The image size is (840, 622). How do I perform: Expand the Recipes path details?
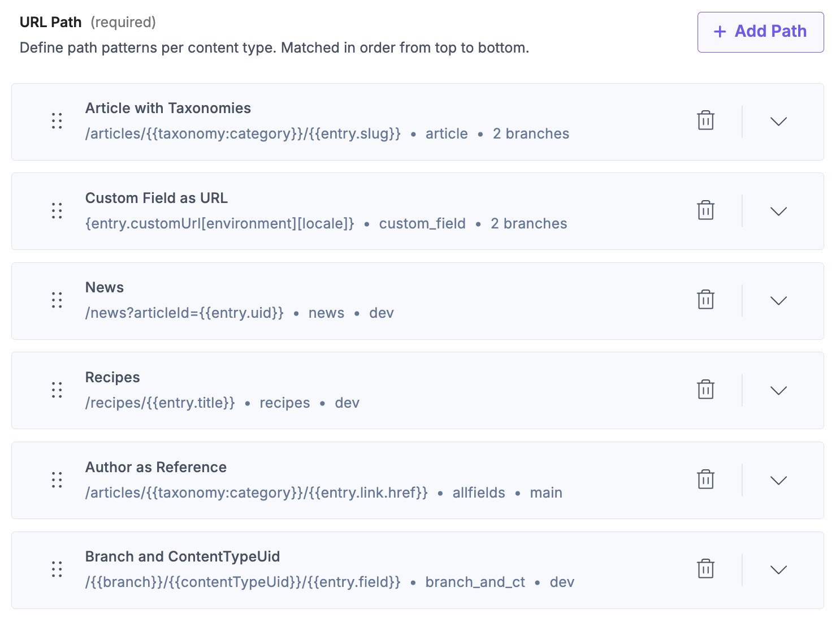[x=778, y=390]
